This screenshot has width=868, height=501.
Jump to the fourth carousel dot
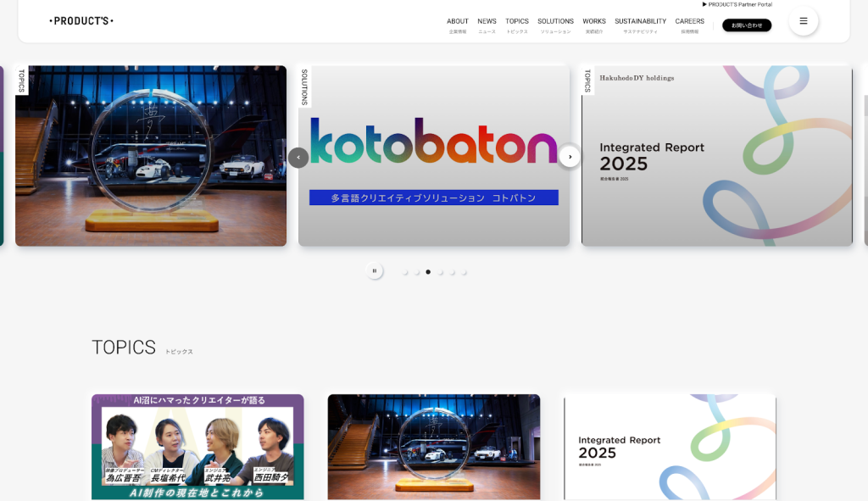point(440,272)
